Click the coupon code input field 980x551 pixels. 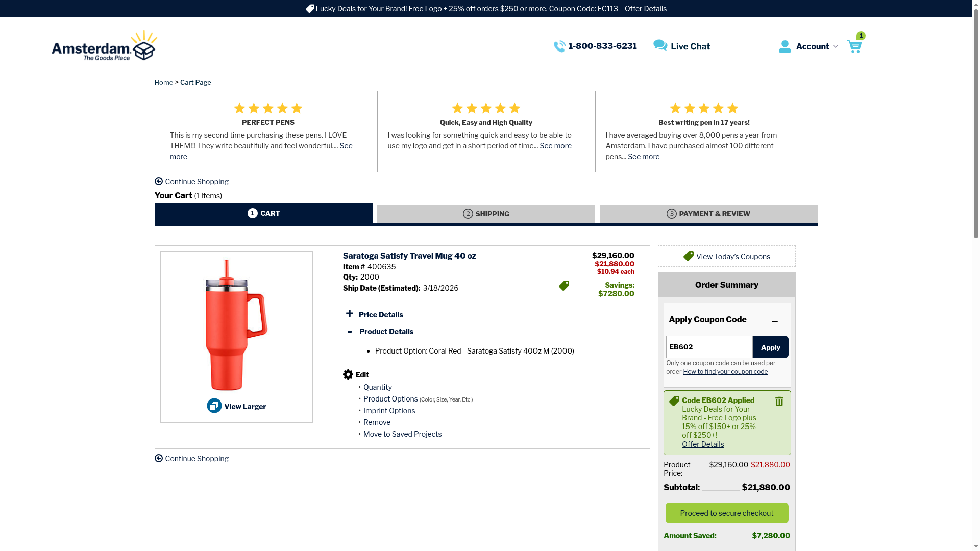point(709,347)
